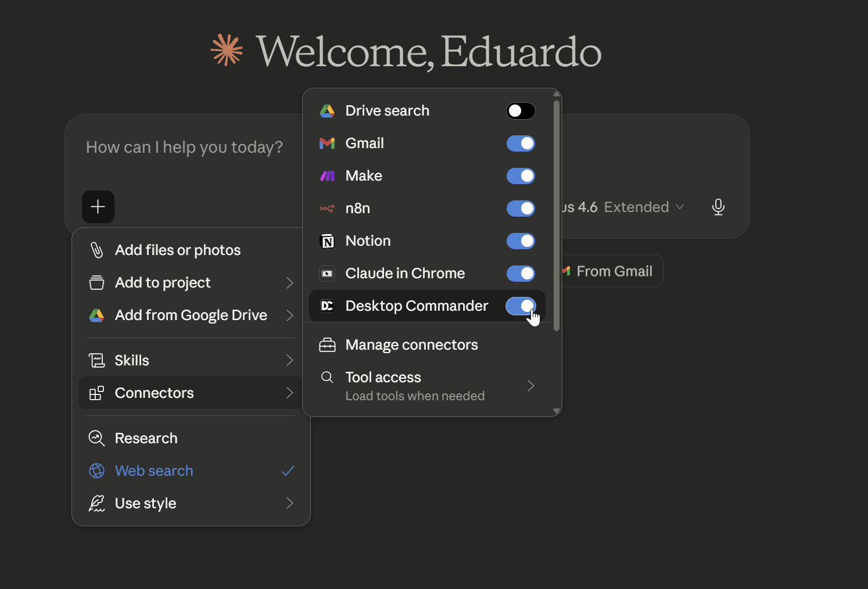
Task: Expand the Skills submenu
Action: [x=190, y=360]
